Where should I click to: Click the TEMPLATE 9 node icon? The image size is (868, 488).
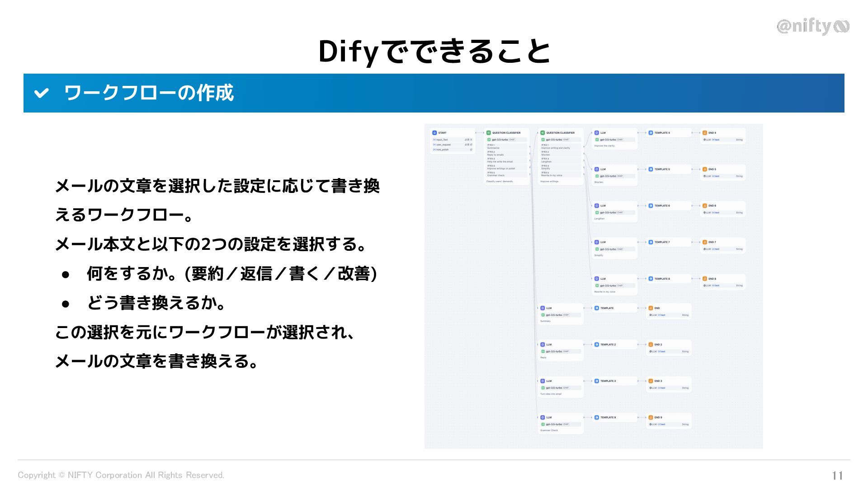point(596,418)
